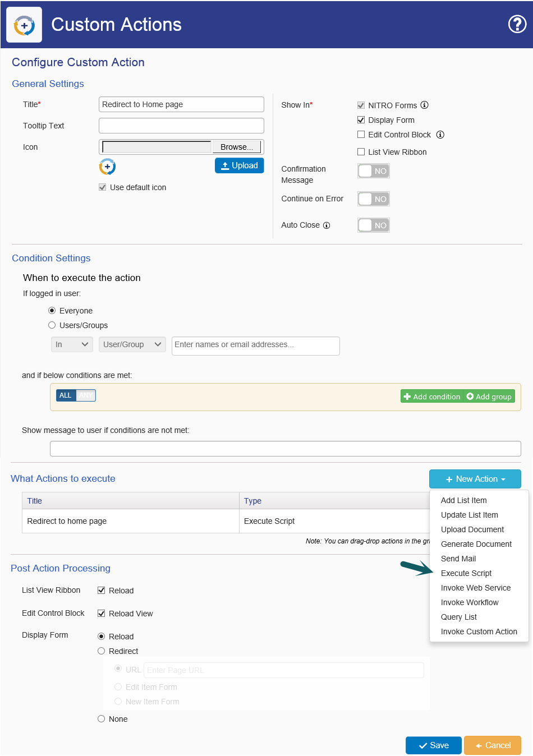Click the Upload icon button

tap(240, 165)
